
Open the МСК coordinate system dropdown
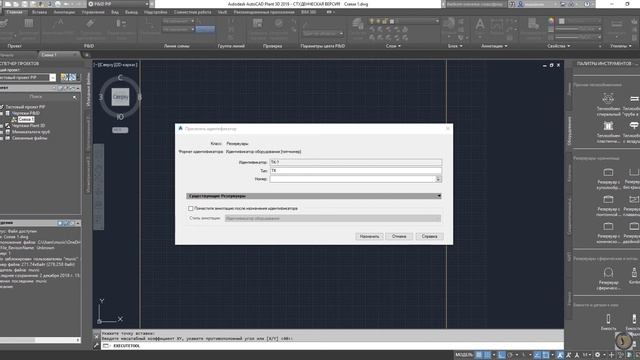click(x=120, y=130)
